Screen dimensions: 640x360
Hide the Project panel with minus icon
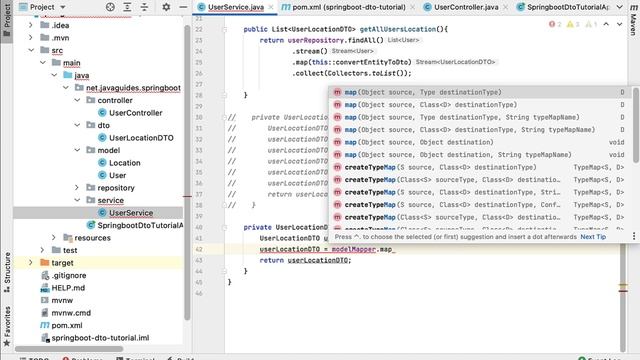tap(183, 7)
